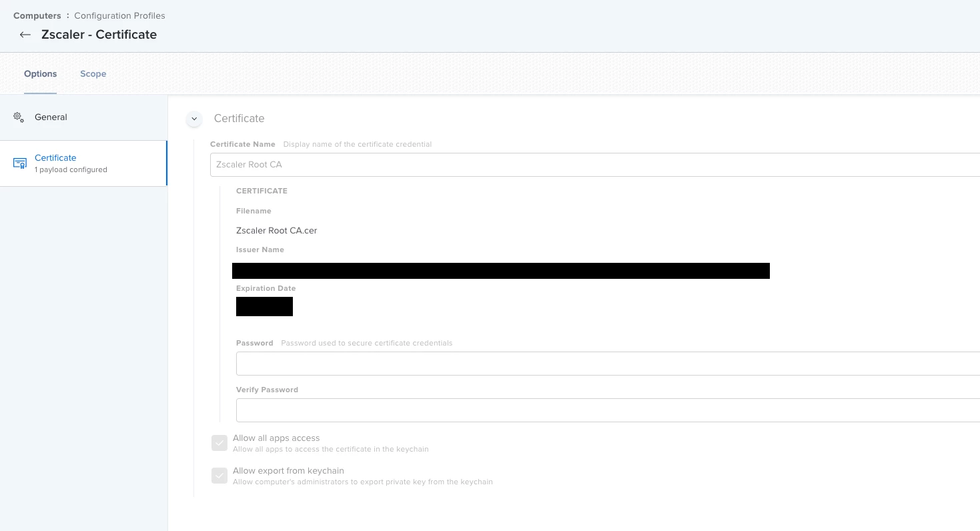
Task: Click the Certificate Name input field
Action: [595, 165]
